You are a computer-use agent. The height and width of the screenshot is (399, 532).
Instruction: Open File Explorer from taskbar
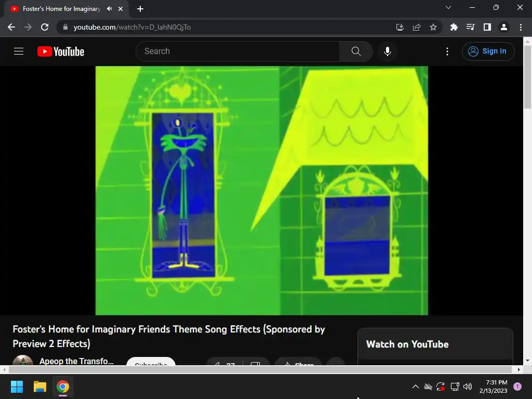tap(39, 387)
